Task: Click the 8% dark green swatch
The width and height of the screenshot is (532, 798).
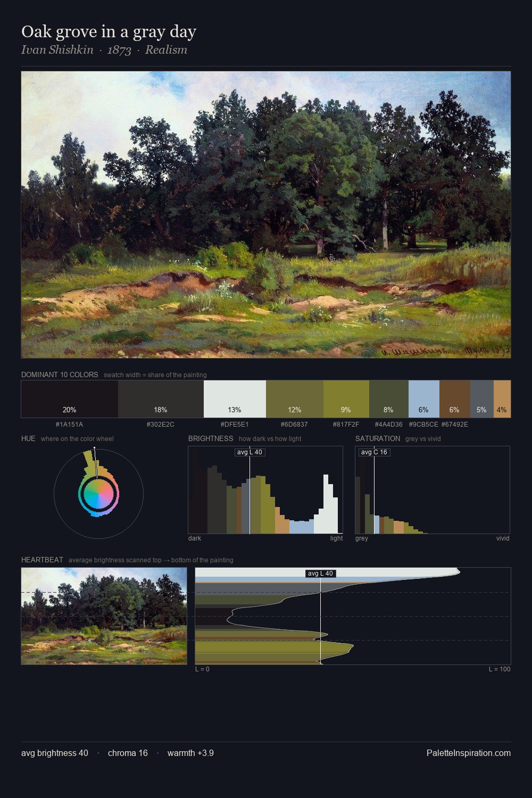Action: pos(389,399)
